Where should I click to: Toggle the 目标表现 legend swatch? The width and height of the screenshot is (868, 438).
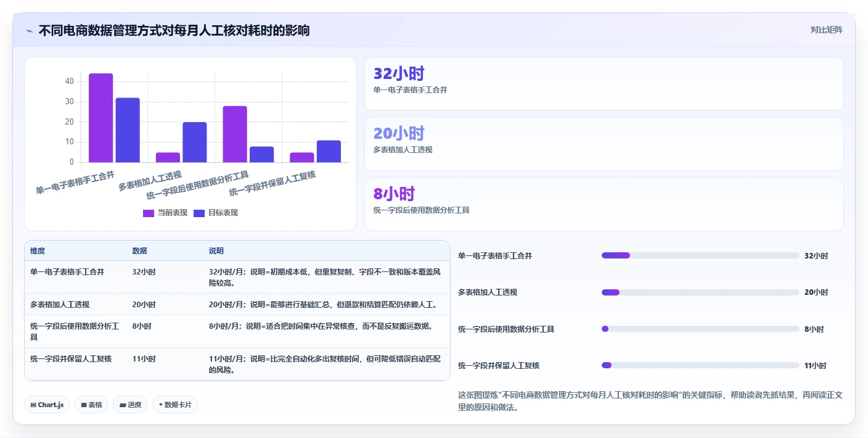tap(199, 213)
